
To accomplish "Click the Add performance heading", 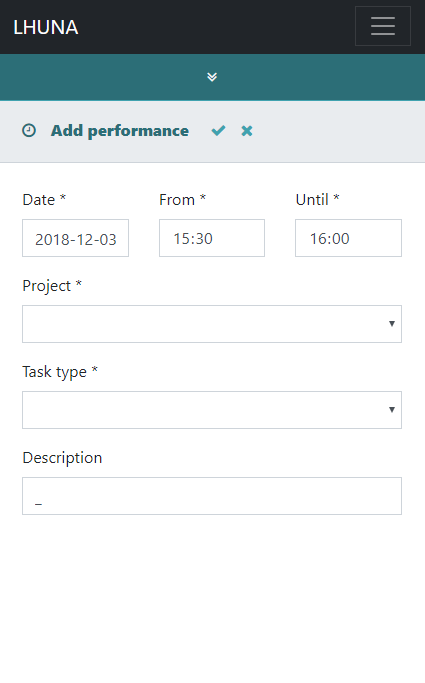I will tap(120, 131).
